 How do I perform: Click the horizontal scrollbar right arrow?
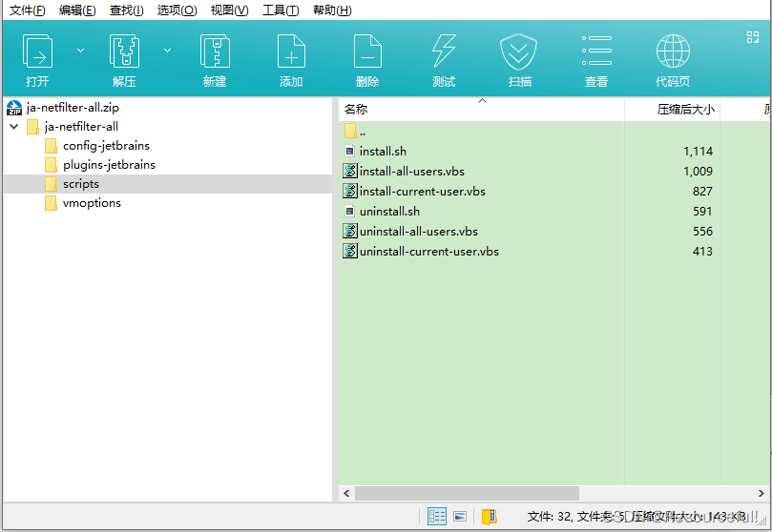point(762,493)
